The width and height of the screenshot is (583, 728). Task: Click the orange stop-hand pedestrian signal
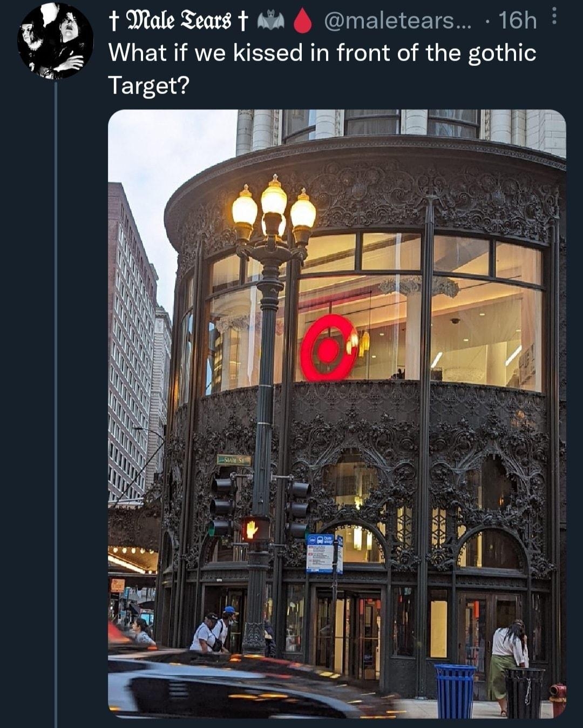pos(252,530)
